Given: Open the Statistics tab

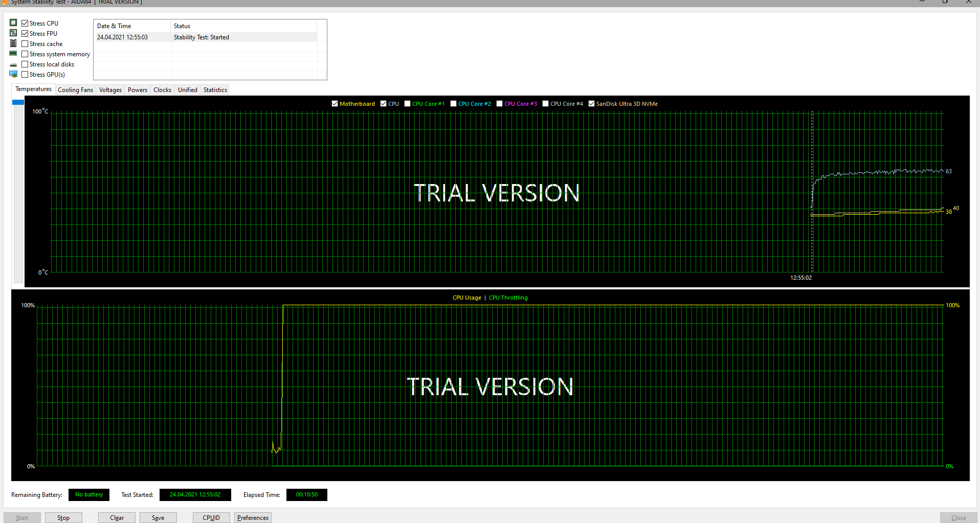Looking at the screenshot, I should tap(215, 90).
